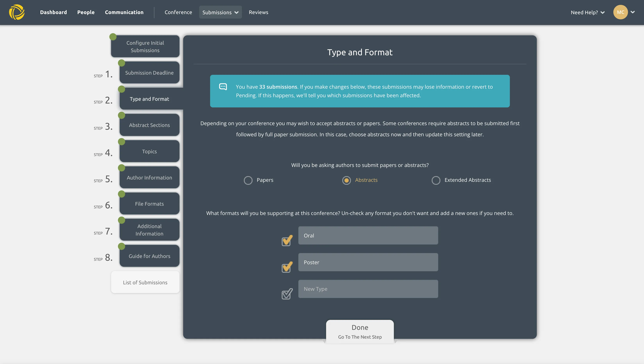Open the File Formats step
644x364 pixels.
149,204
